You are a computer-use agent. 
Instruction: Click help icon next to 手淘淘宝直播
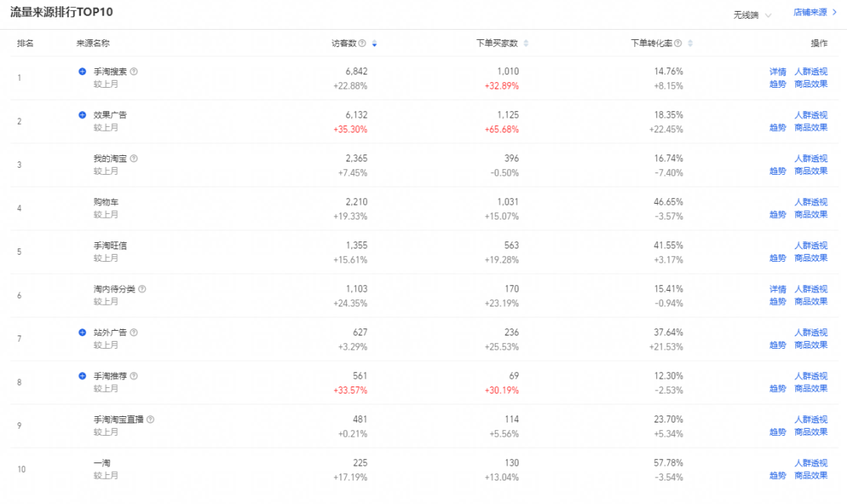tap(151, 419)
